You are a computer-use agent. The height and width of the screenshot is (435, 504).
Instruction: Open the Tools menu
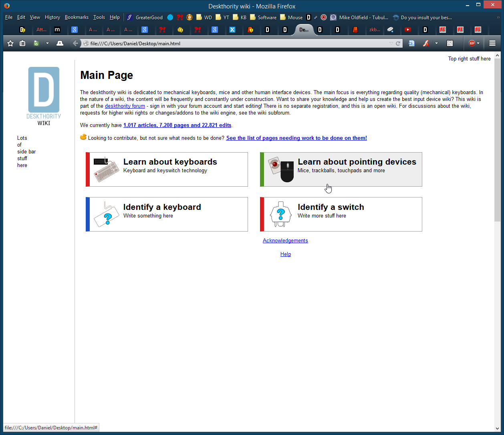click(99, 17)
